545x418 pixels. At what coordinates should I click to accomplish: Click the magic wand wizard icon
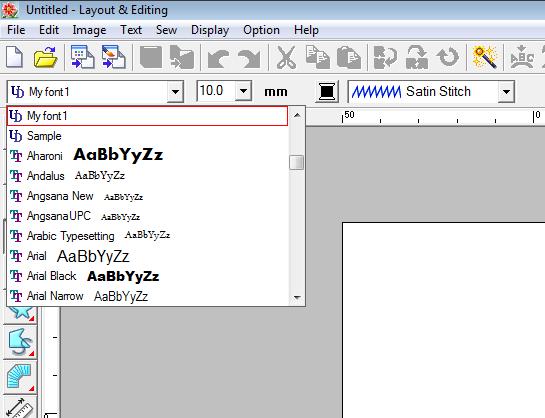click(x=485, y=57)
